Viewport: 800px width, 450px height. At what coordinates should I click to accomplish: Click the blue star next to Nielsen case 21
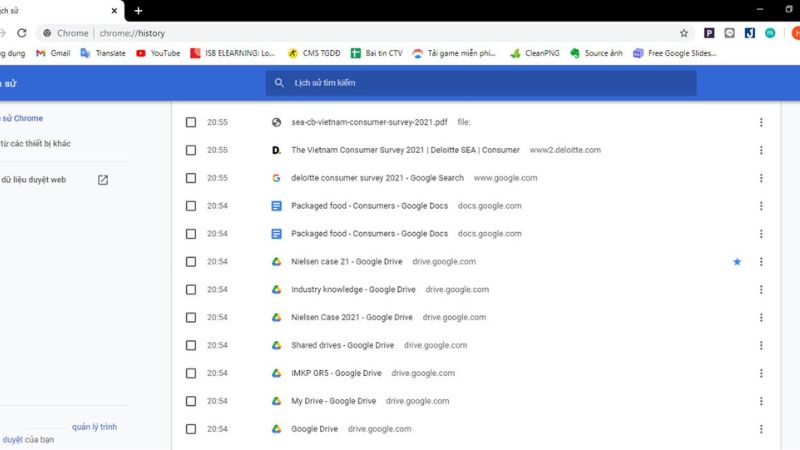tap(737, 262)
